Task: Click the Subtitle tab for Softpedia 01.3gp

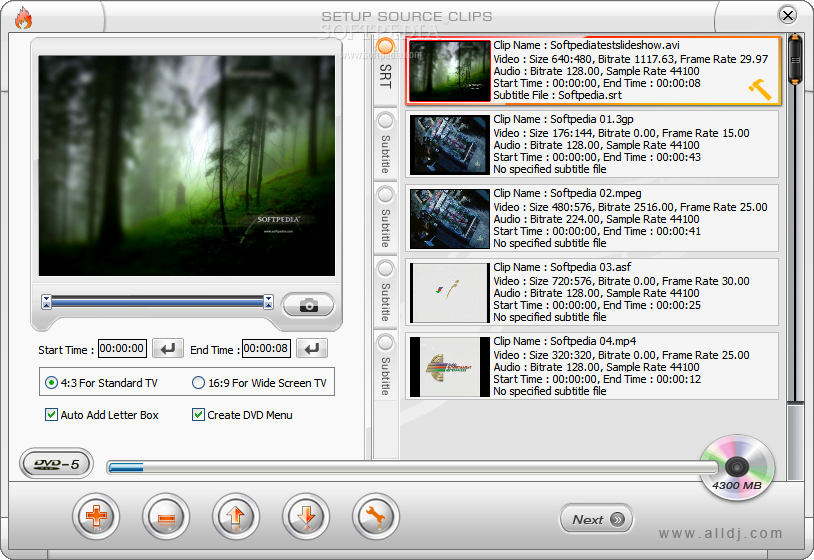Action: coord(385,143)
